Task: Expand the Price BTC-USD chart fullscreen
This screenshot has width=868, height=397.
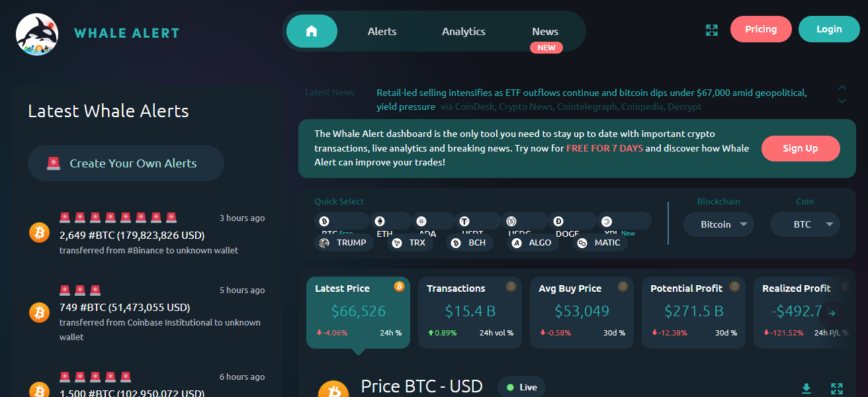Action: point(836,388)
